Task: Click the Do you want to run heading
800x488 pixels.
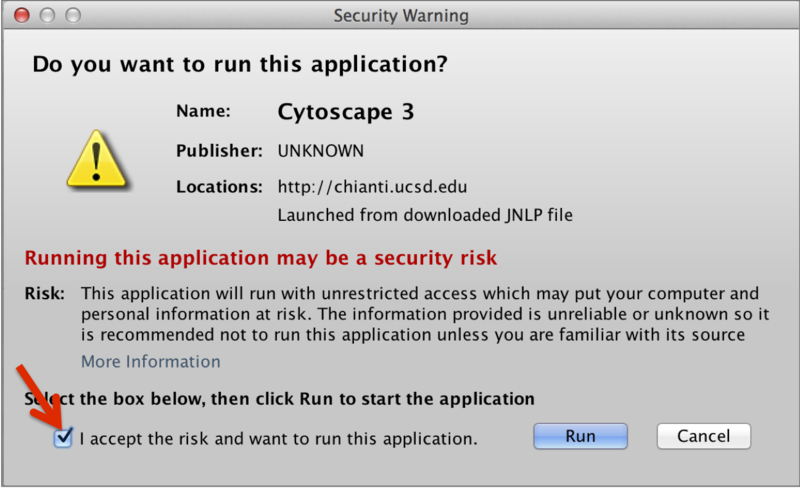Action: tap(240, 64)
